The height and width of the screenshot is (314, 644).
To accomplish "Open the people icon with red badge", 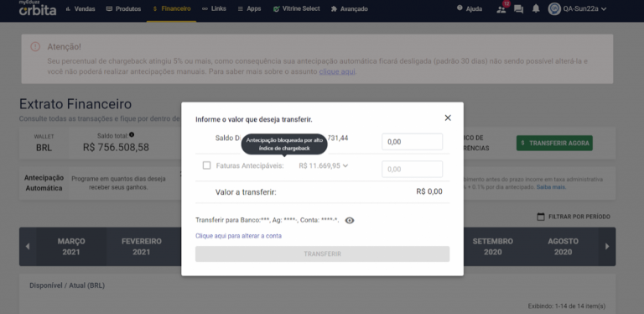I will [501, 8].
